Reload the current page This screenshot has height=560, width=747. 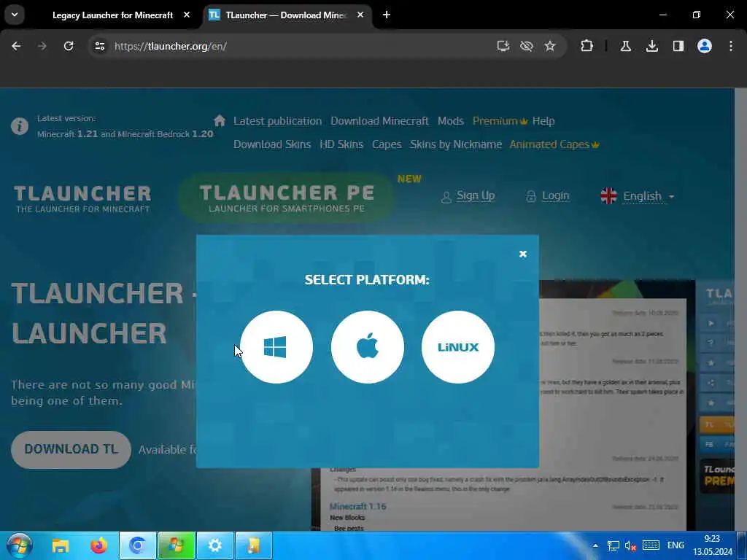69,46
